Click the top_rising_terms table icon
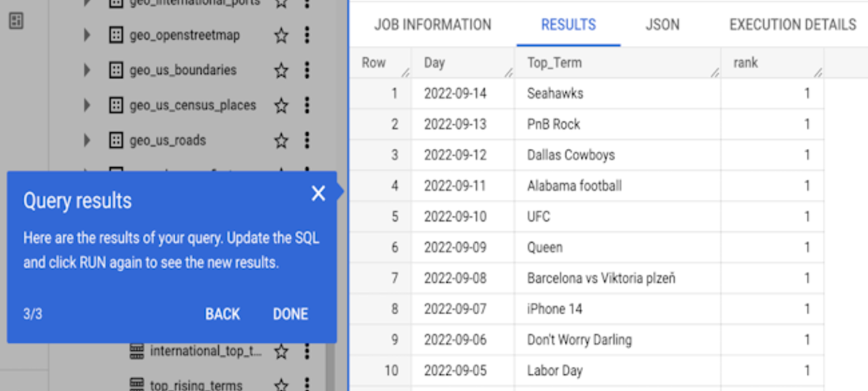This screenshot has width=868, height=391. 137,384
